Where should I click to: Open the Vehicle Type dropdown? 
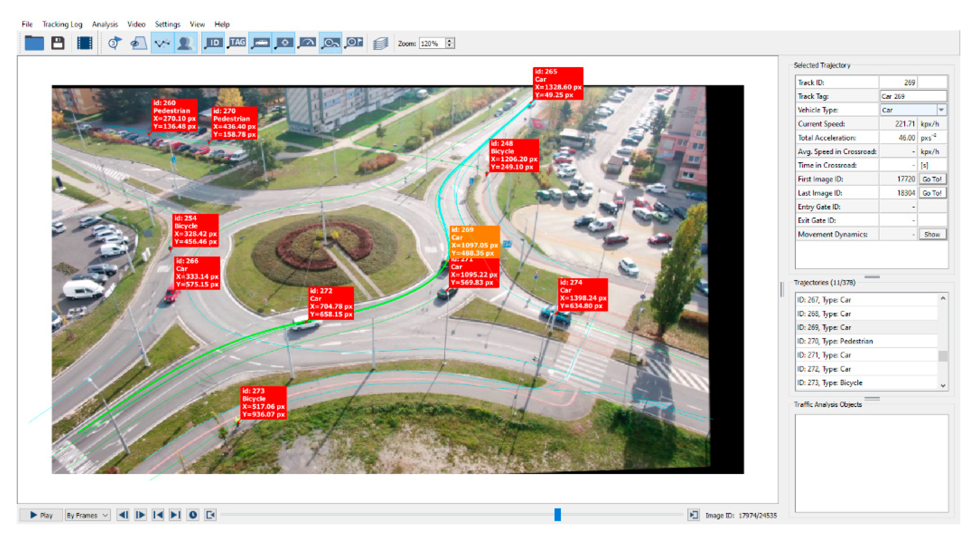pyautogui.click(x=941, y=110)
